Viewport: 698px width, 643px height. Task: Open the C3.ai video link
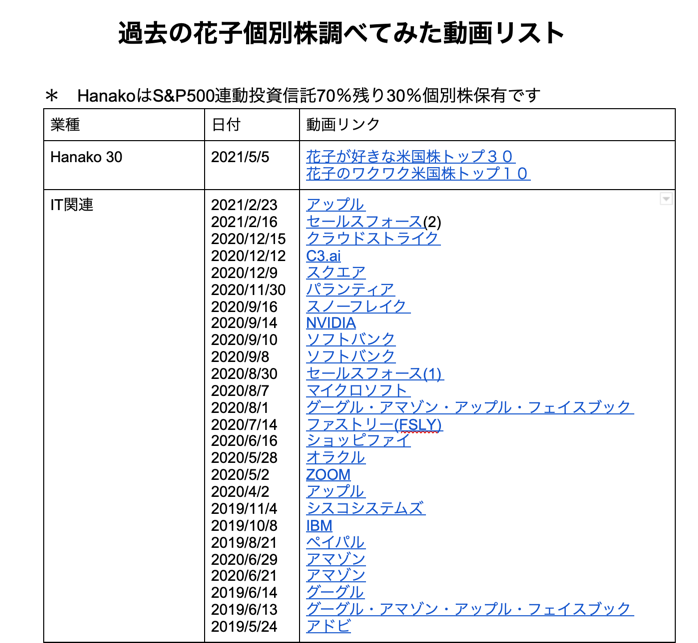(x=323, y=256)
